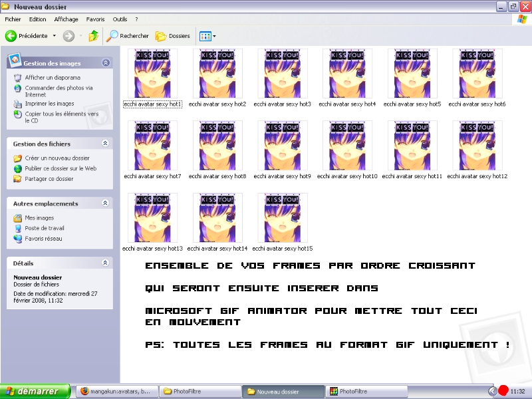Click the file name label 'ecchi avatar sexy hot12'

pyautogui.click(x=477, y=176)
